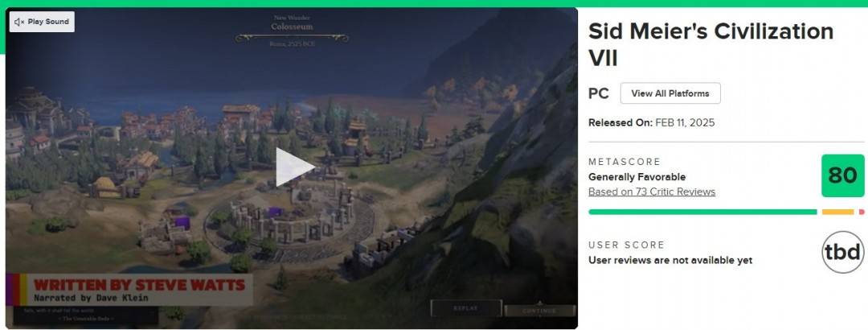Click the PC platform label

[x=599, y=93]
